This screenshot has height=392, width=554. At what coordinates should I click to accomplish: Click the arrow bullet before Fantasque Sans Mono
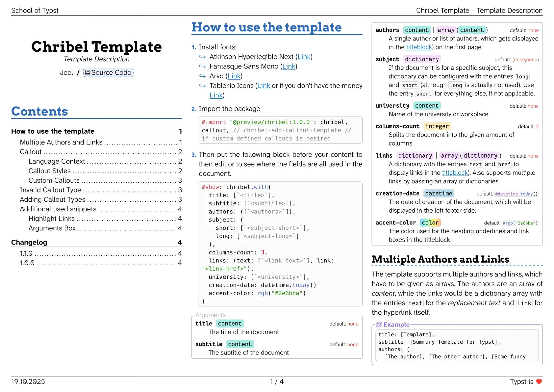point(202,66)
